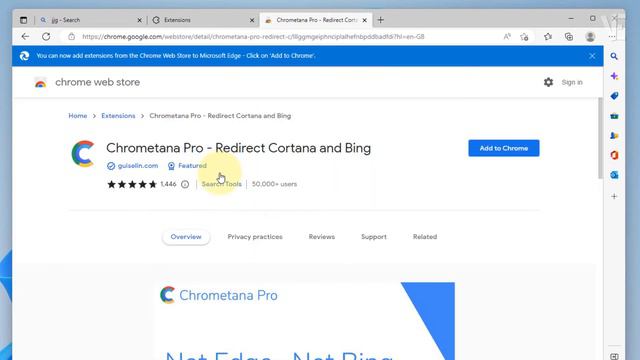Close the Extensions browser tab
Screen dimensions: 640x360
[x=252, y=20]
